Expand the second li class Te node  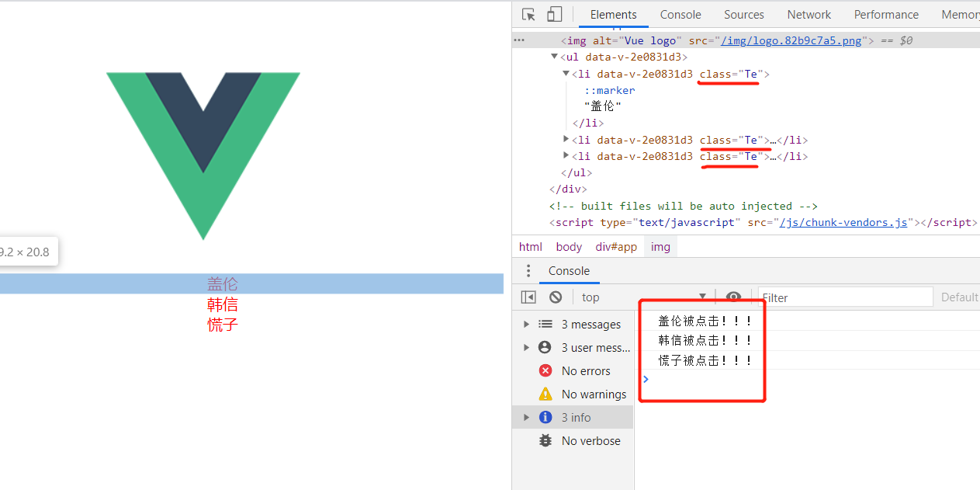pos(566,140)
